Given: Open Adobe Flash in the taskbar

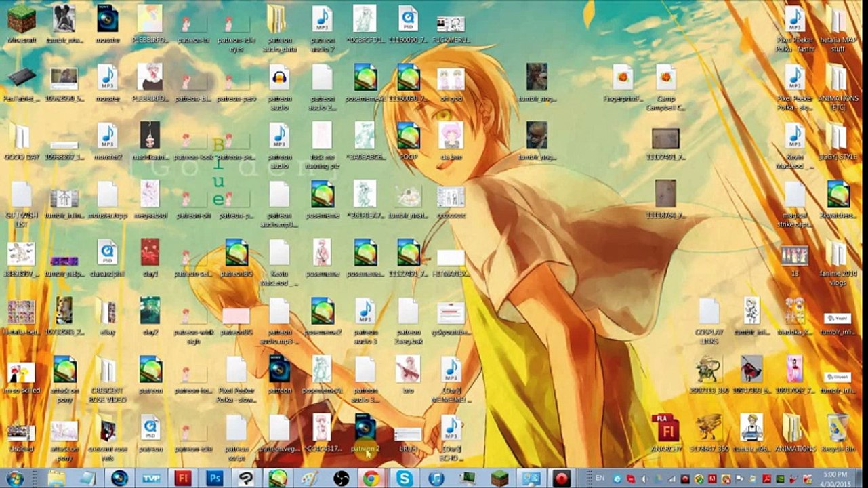Looking at the screenshot, I should point(182,479).
